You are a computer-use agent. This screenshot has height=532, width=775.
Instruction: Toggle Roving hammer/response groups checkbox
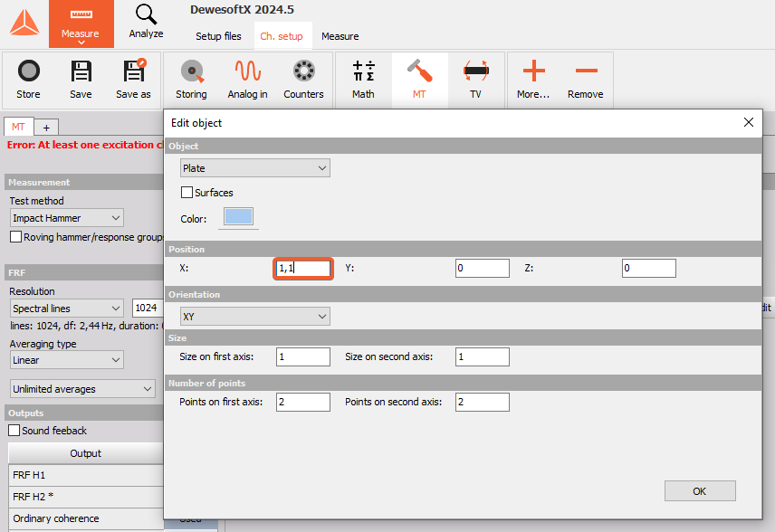[15, 237]
